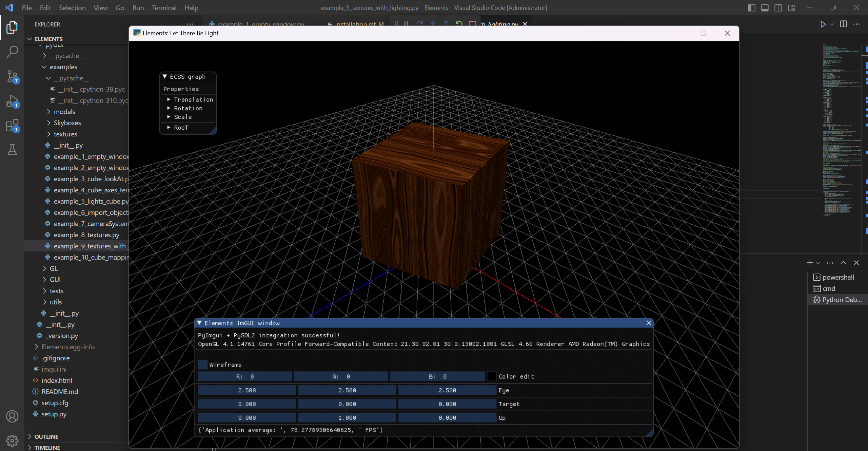Open the Testing flask view
868x451 pixels.
pos(12,150)
